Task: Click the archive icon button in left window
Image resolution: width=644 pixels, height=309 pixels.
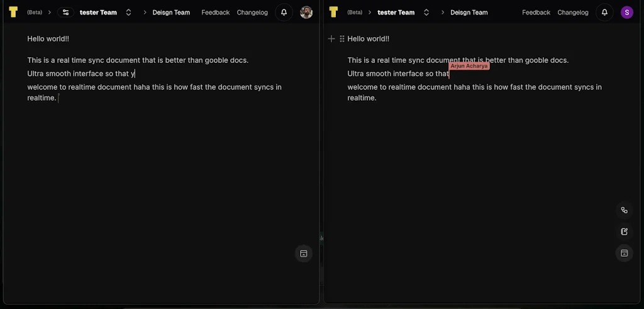Action: click(x=304, y=254)
